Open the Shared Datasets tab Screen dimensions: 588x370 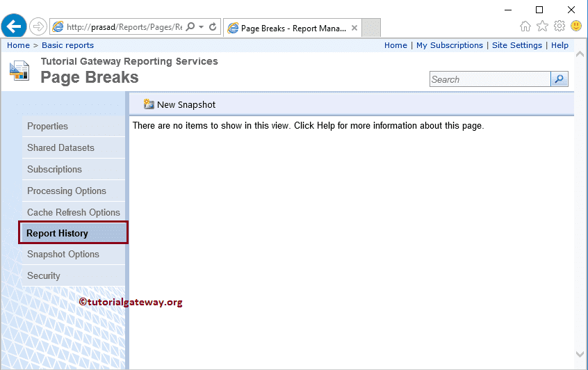point(74,147)
